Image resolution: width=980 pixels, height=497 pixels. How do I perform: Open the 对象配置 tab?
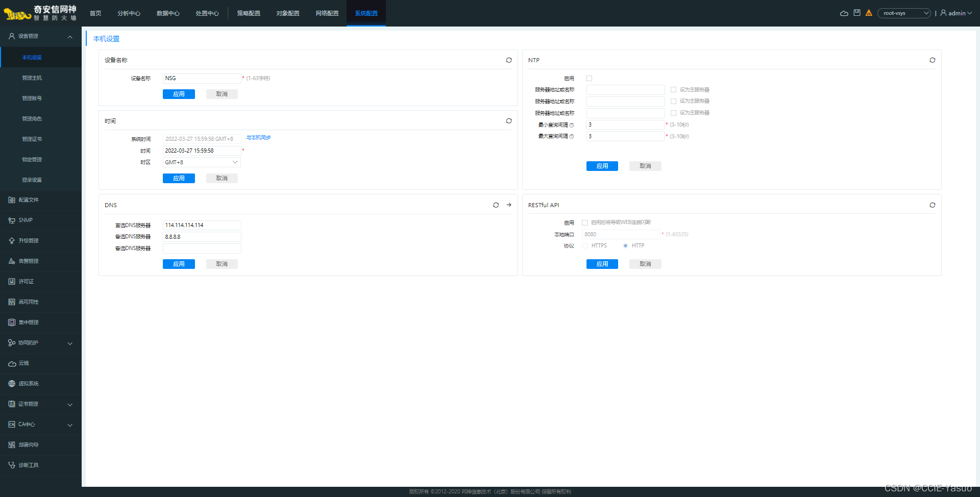pos(288,13)
